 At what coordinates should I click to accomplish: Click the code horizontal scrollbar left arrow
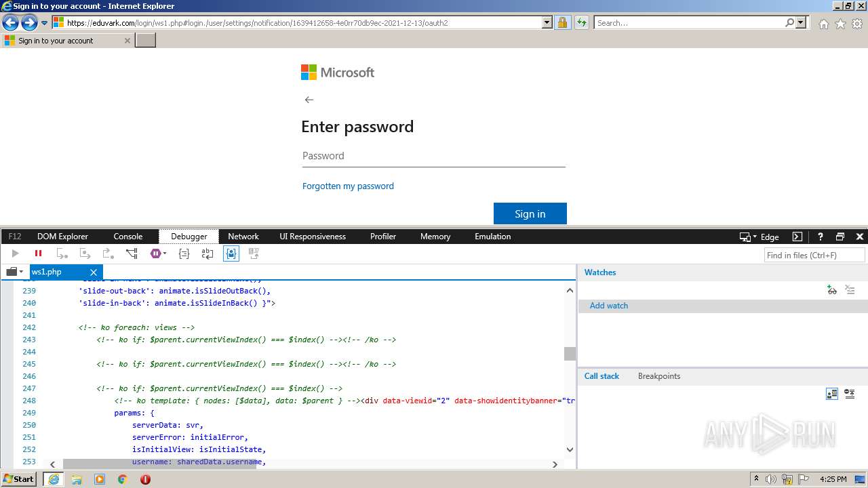click(53, 464)
